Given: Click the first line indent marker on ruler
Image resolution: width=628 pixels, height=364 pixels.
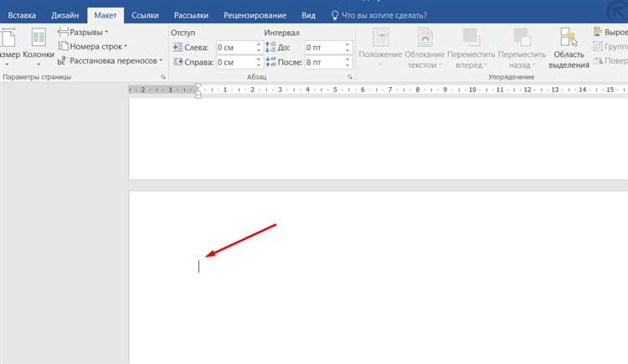Looking at the screenshot, I should click(x=198, y=87).
